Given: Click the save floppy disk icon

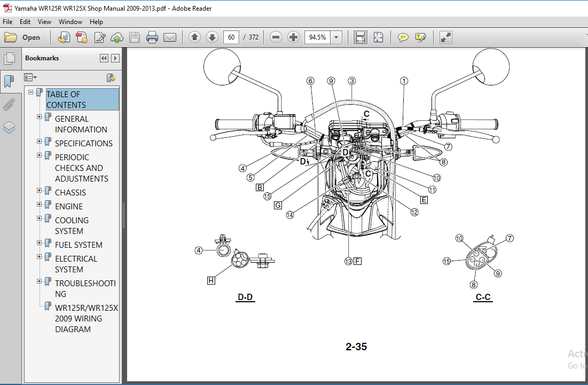Looking at the screenshot, I should pyautogui.click(x=134, y=37).
